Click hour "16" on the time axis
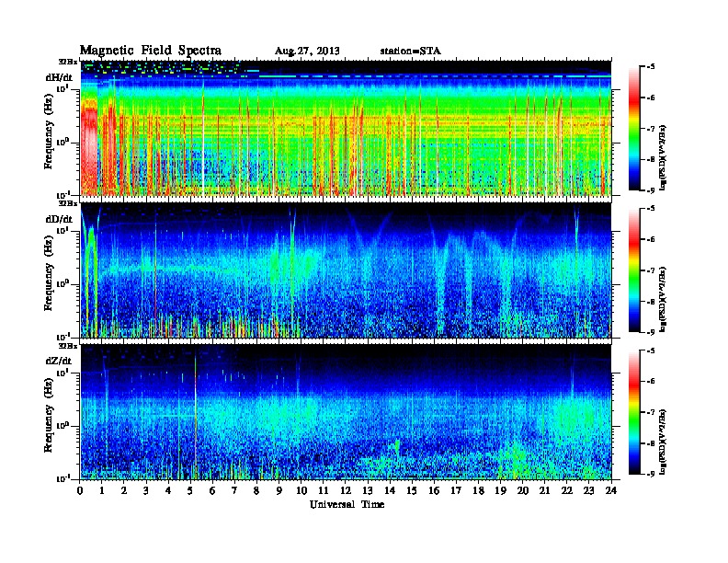The height and width of the screenshot is (563, 728). [x=434, y=491]
